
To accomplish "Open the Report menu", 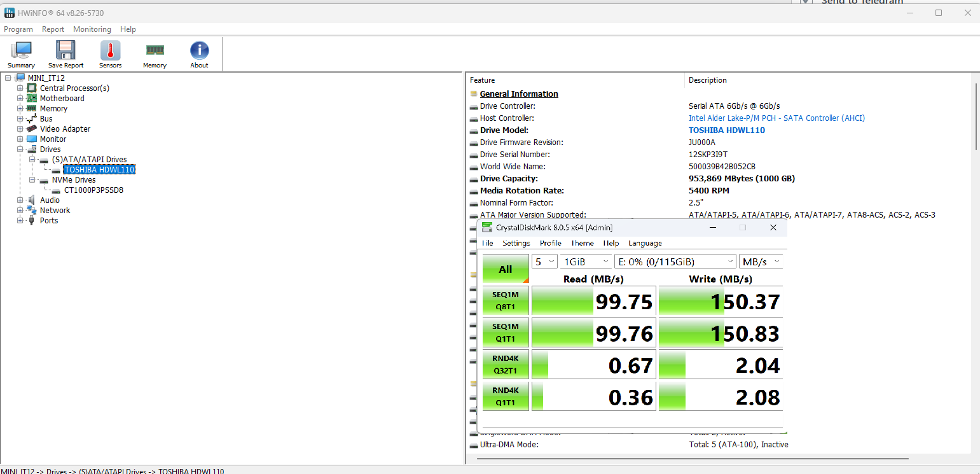I will coord(53,29).
